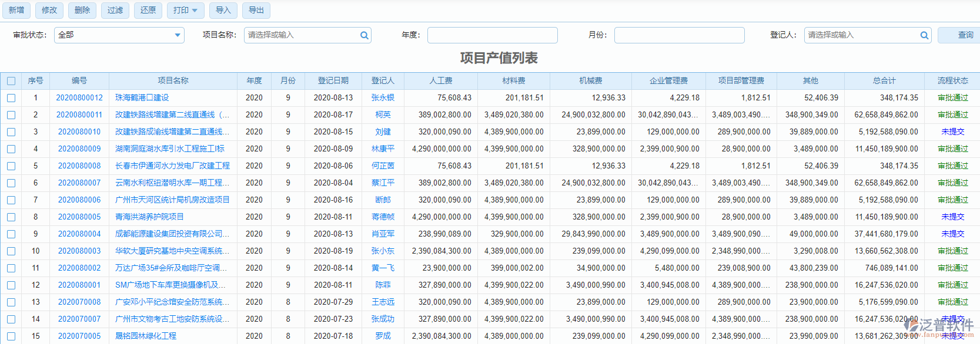Click the 删除 button
Viewport: 980px width, 344px height.
pos(82,11)
